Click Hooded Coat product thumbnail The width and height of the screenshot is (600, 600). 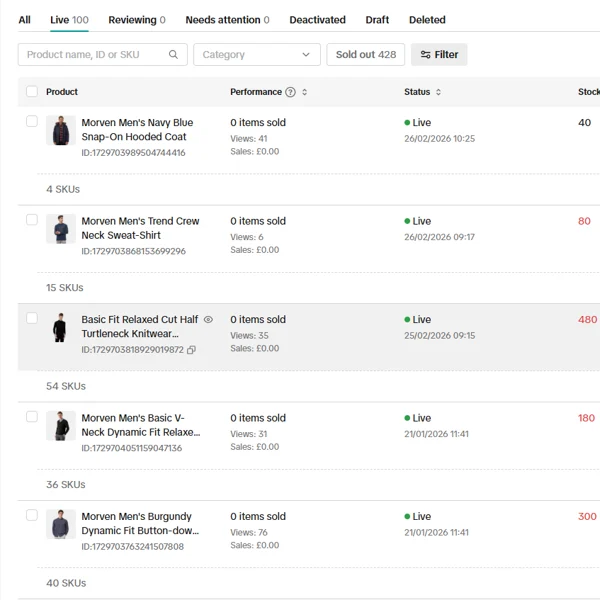(x=61, y=130)
